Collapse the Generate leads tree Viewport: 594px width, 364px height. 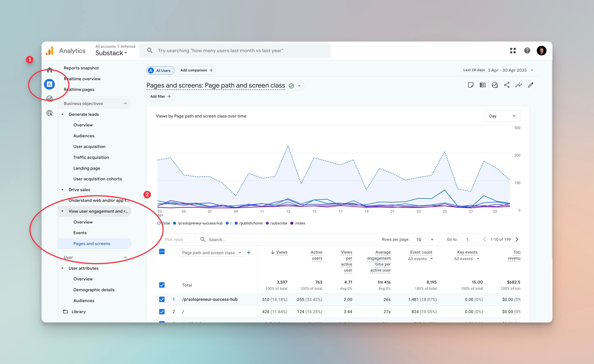(x=62, y=114)
